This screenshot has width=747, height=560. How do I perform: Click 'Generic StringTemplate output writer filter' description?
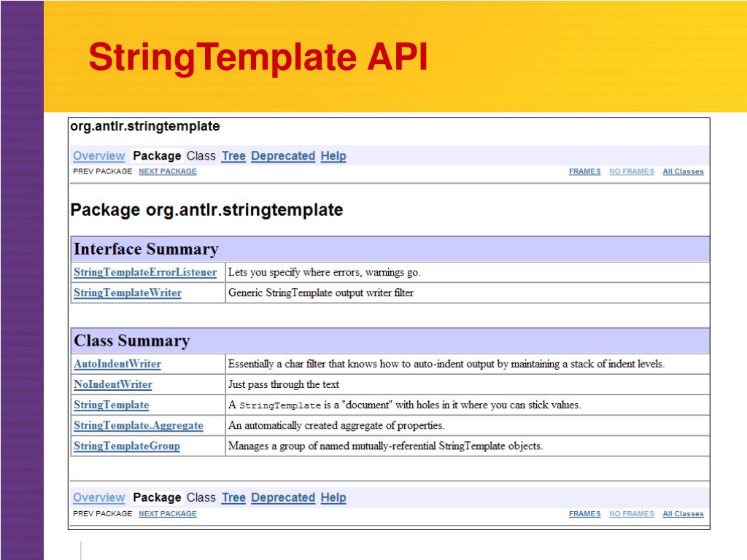(321, 293)
